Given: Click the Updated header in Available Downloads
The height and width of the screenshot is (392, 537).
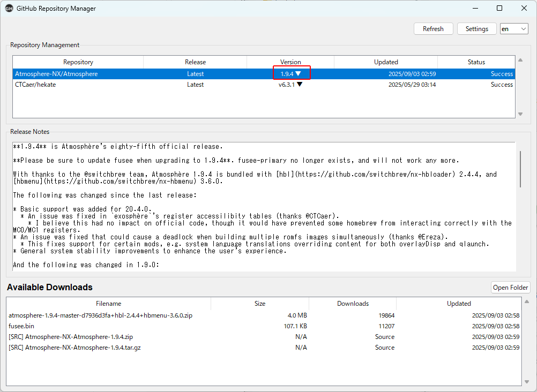Looking at the screenshot, I should pos(459,304).
